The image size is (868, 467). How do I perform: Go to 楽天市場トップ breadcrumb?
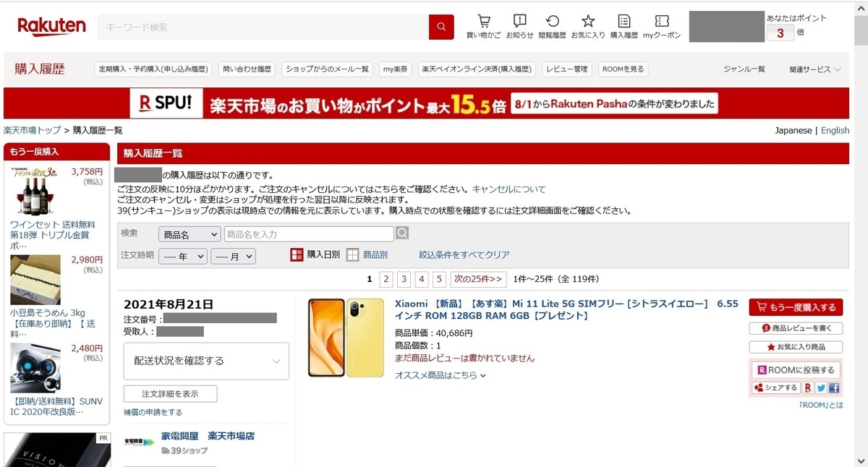coord(33,130)
